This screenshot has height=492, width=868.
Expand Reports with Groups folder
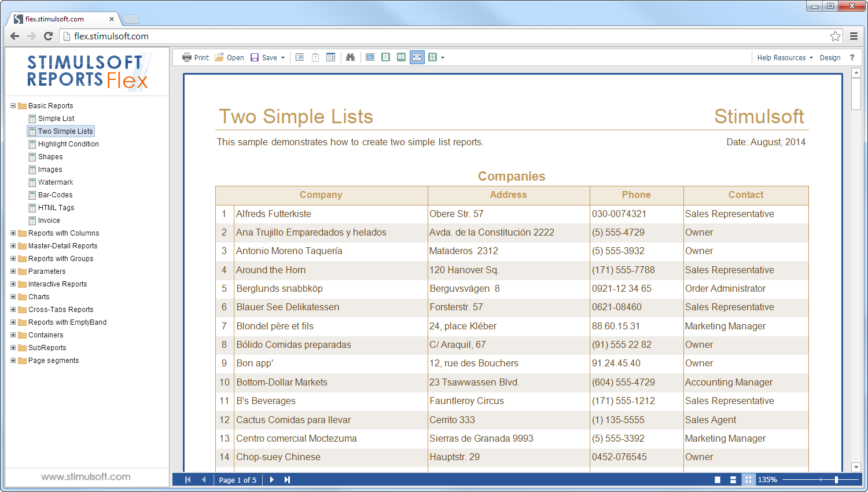(13, 259)
